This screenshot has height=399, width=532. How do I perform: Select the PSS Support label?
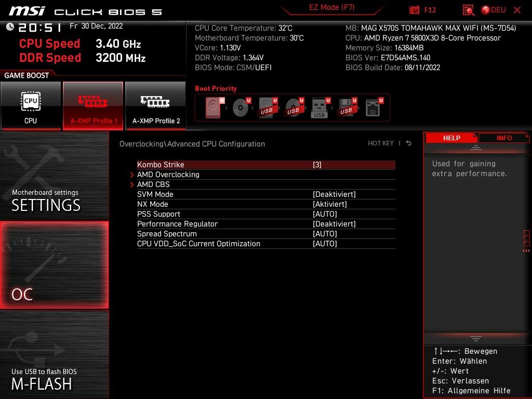click(158, 214)
